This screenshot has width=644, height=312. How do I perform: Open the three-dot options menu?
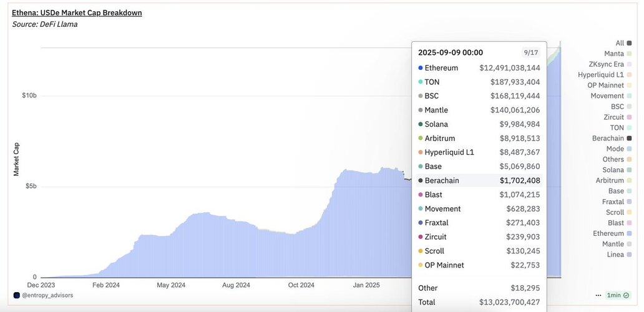coord(598,295)
